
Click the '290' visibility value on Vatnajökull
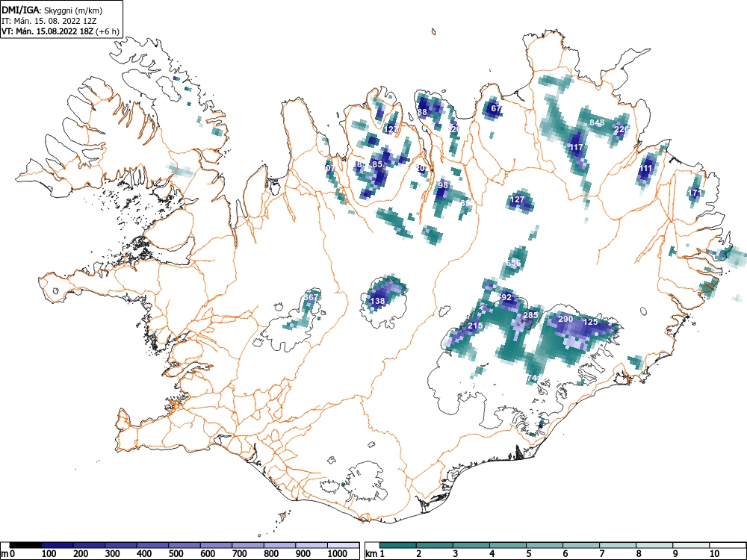[565, 319]
